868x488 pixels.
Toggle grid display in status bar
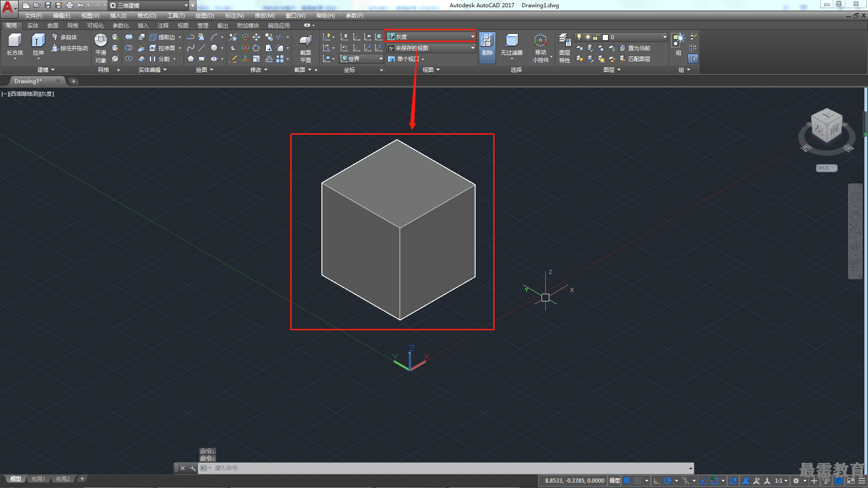(627, 481)
